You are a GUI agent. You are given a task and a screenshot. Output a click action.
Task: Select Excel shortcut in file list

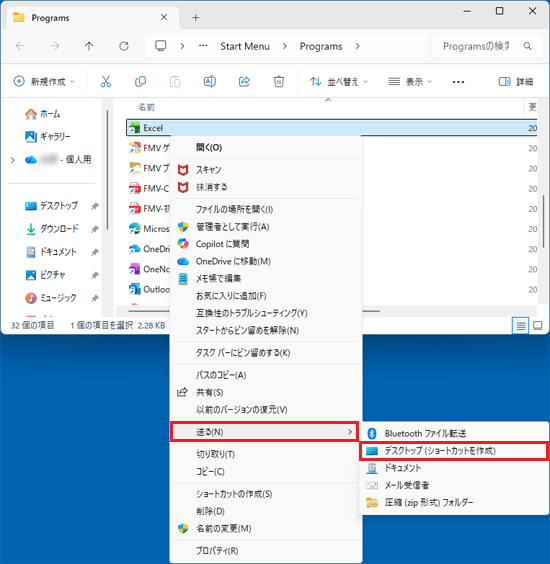tap(331, 128)
